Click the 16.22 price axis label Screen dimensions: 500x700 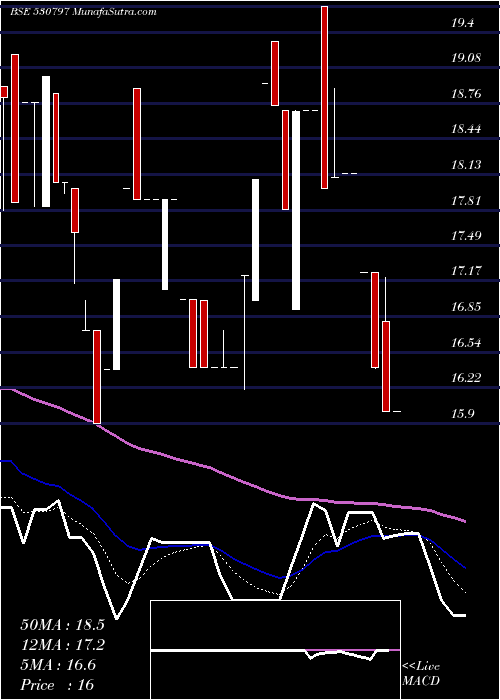(x=466, y=378)
